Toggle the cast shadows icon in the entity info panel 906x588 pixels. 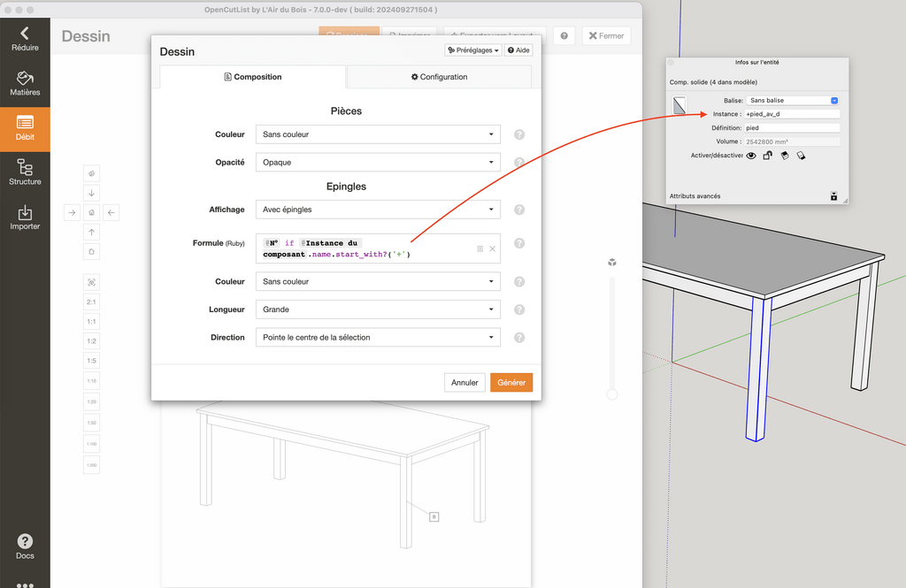click(x=801, y=156)
